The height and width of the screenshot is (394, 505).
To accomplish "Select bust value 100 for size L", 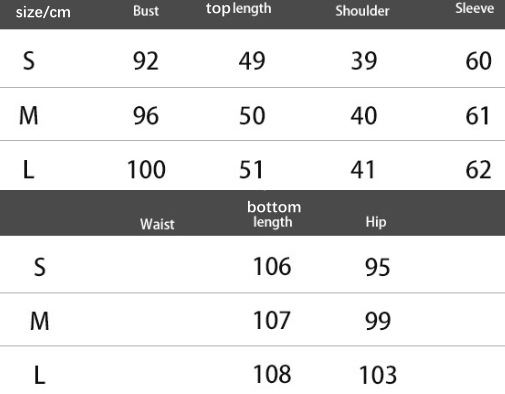I will click(146, 169).
